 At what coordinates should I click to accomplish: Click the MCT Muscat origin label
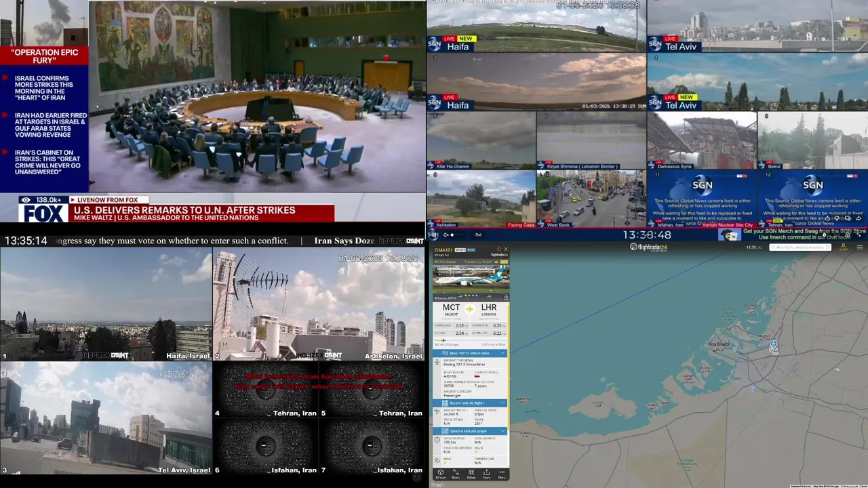tap(451, 310)
